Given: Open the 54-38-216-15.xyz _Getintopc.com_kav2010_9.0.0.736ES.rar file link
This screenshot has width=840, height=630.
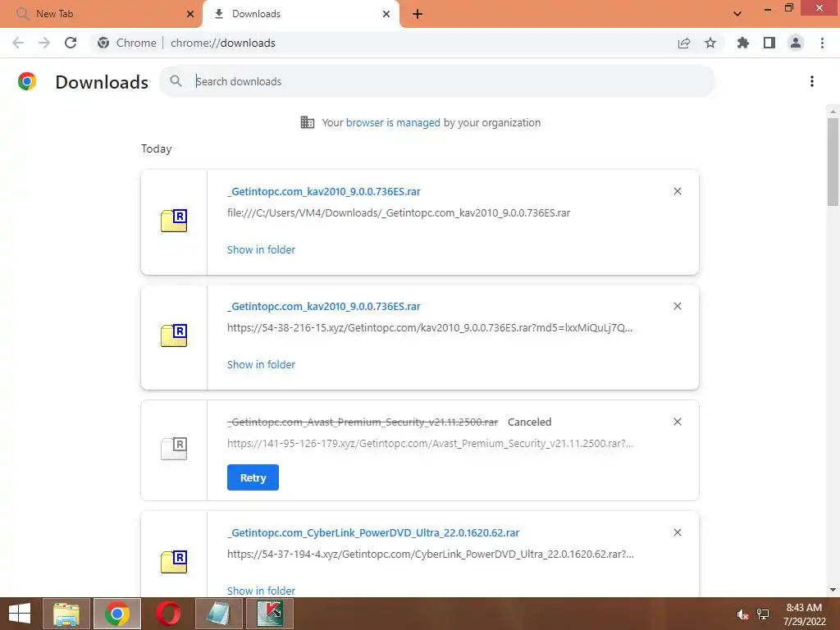Looking at the screenshot, I should pos(324,307).
